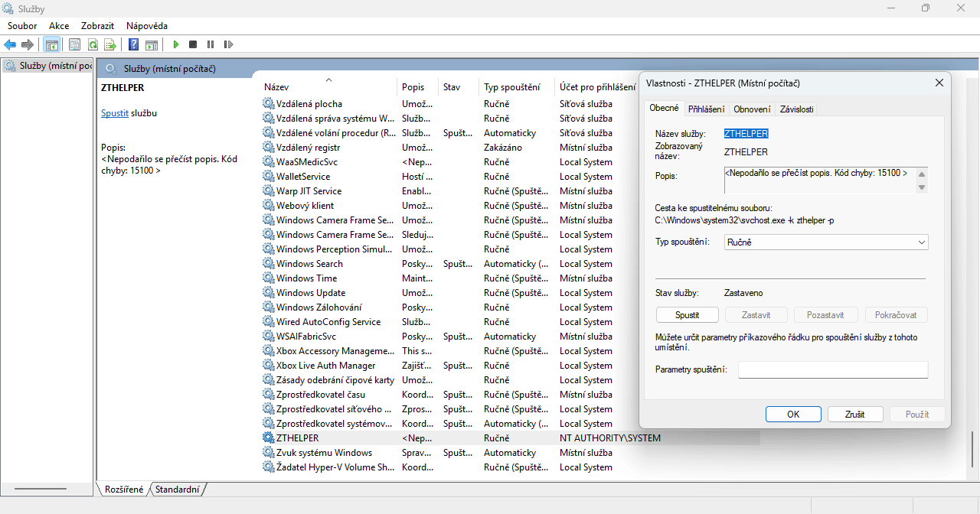The height and width of the screenshot is (514, 980).
Task: Open the blue Help question mark icon
Action: click(x=133, y=44)
